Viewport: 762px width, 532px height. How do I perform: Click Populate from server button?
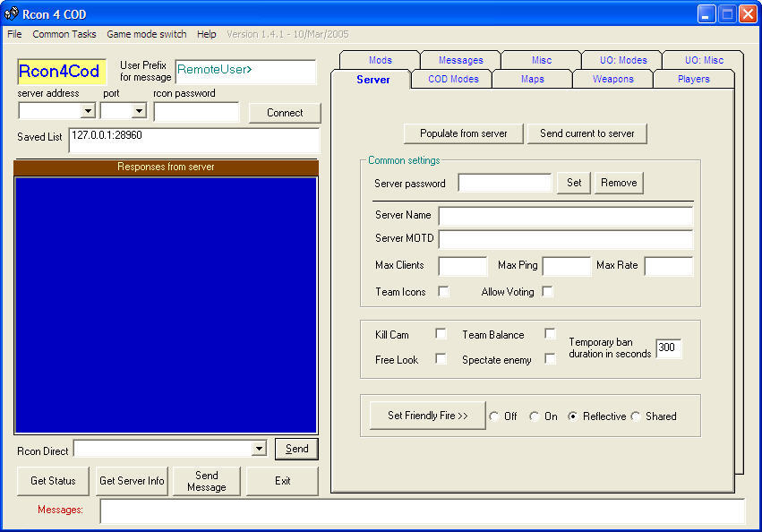[x=463, y=133]
